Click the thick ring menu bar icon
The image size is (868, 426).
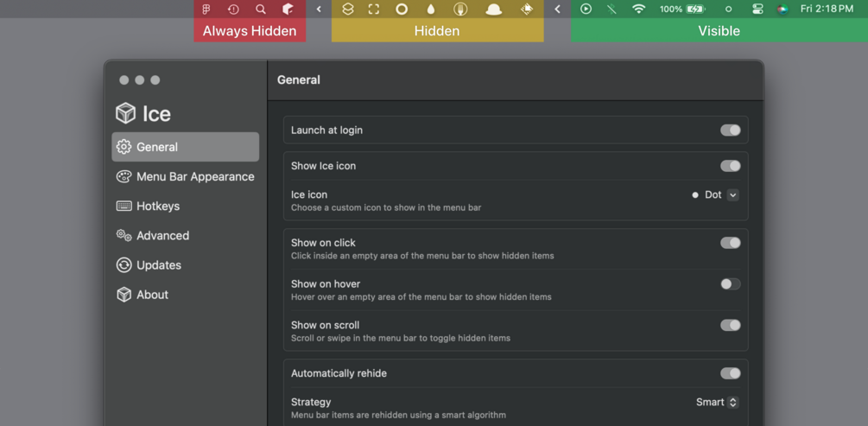[402, 9]
